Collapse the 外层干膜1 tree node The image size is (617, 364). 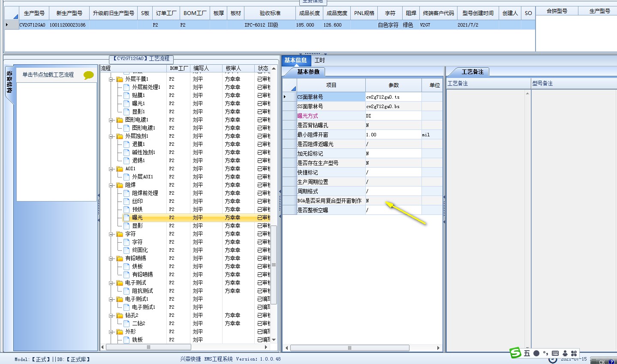[x=111, y=79]
